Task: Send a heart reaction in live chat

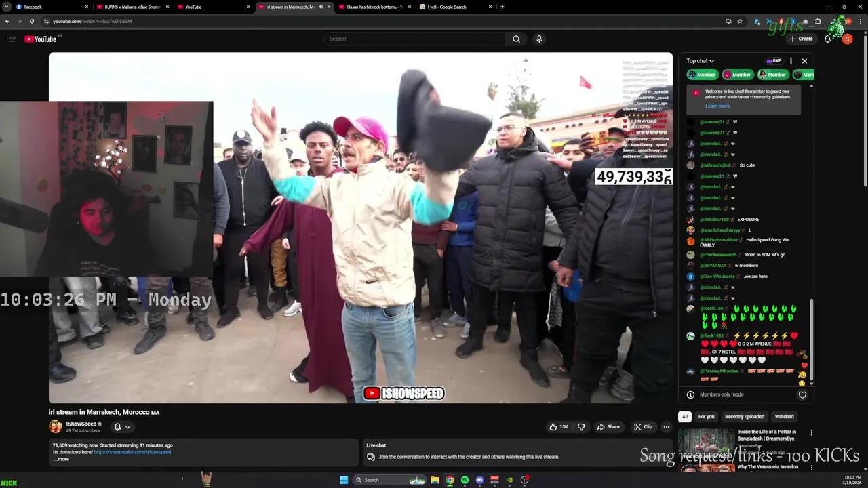Action: click(x=802, y=394)
